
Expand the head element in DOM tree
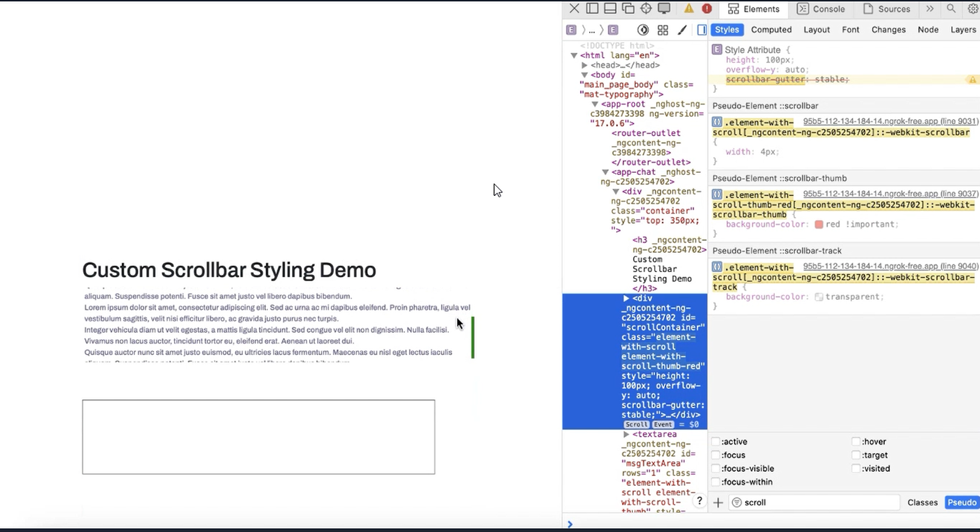point(585,65)
